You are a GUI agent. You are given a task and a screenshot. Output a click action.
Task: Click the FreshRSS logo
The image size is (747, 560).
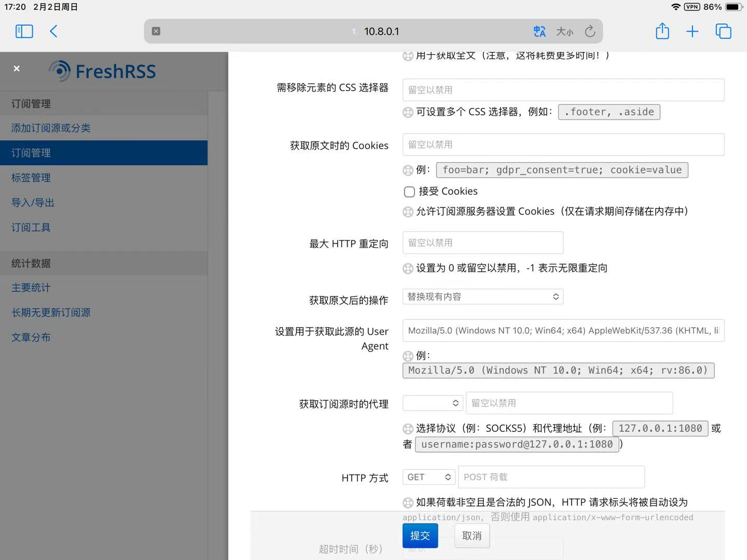coord(102,71)
